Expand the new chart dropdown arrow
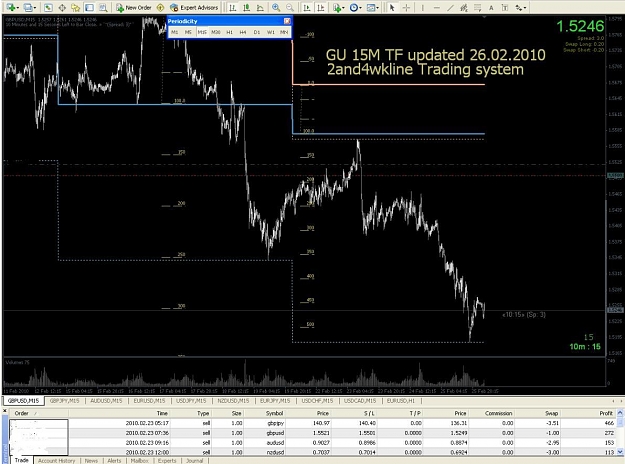Screen dimensions: 625x464 click(x=18, y=8)
